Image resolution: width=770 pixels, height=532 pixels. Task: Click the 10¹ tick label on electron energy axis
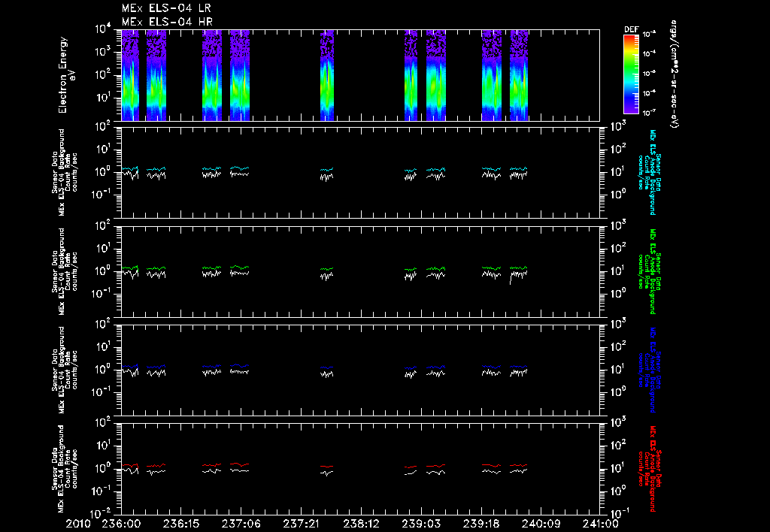tap(104, 97)
